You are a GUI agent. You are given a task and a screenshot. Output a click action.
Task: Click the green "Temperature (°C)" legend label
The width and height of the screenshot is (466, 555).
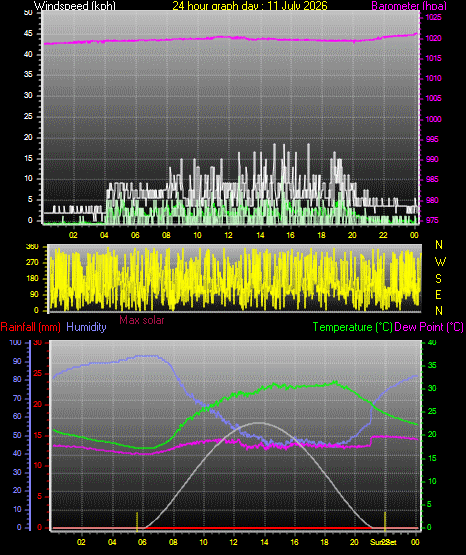pos(352,327)
